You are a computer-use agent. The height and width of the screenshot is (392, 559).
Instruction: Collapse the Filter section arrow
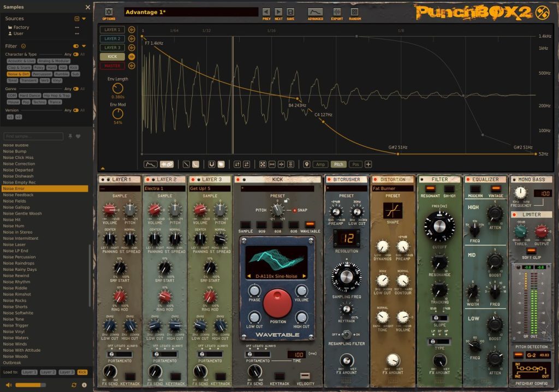pyautogui.click(x=84, y=46)
